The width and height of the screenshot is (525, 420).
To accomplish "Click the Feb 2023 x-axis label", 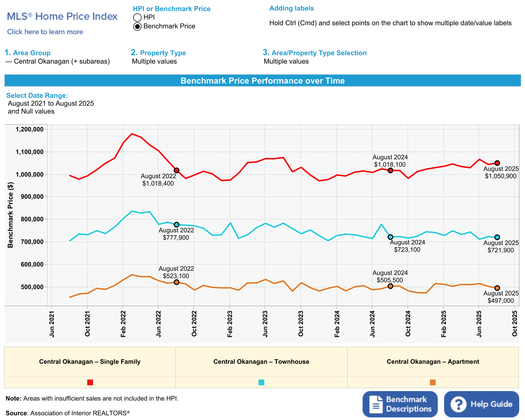I will 230,324.
